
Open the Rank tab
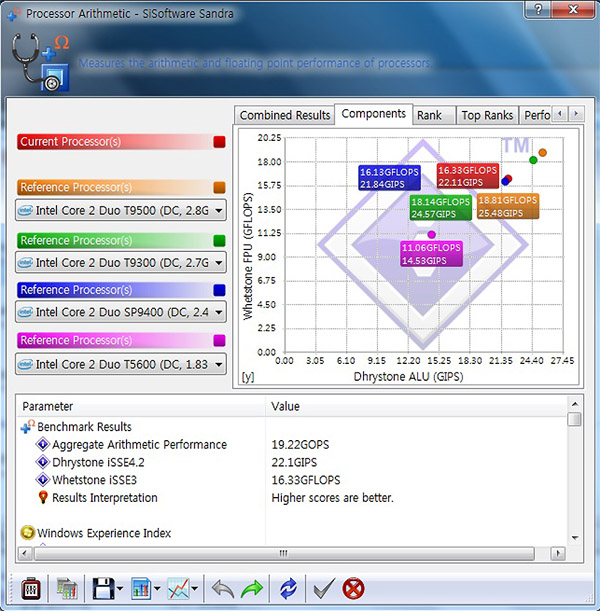click(x=434, y=115)
